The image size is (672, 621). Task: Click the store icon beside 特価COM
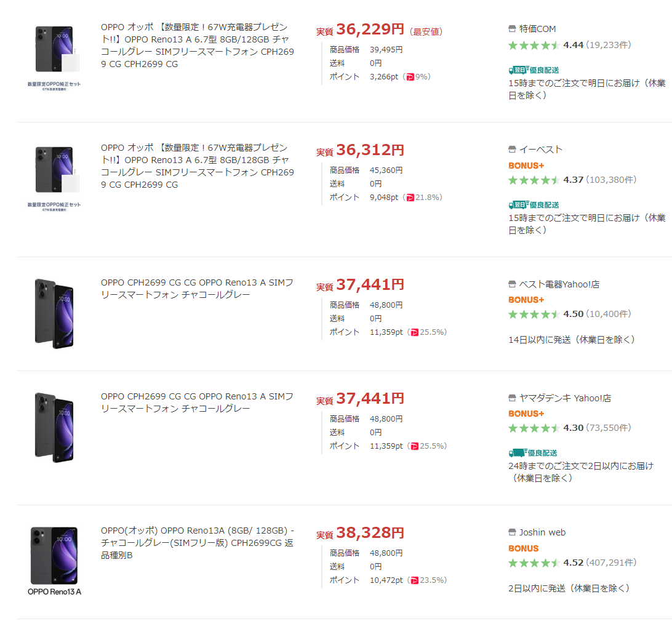(x=512, y=29)
